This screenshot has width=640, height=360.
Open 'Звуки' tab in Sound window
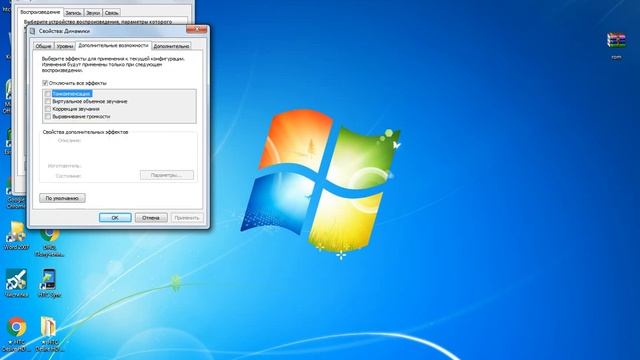93,13
